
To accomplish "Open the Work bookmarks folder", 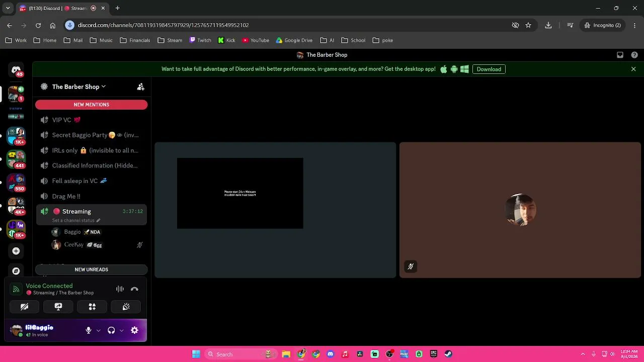I will pos(16,40).
